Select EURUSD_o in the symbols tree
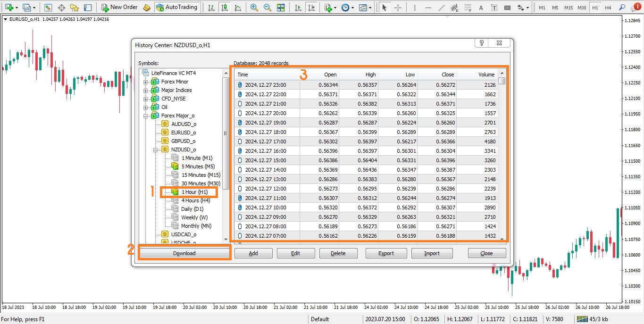This screenshot has width=644, height=324. click(x=184, y=133)
